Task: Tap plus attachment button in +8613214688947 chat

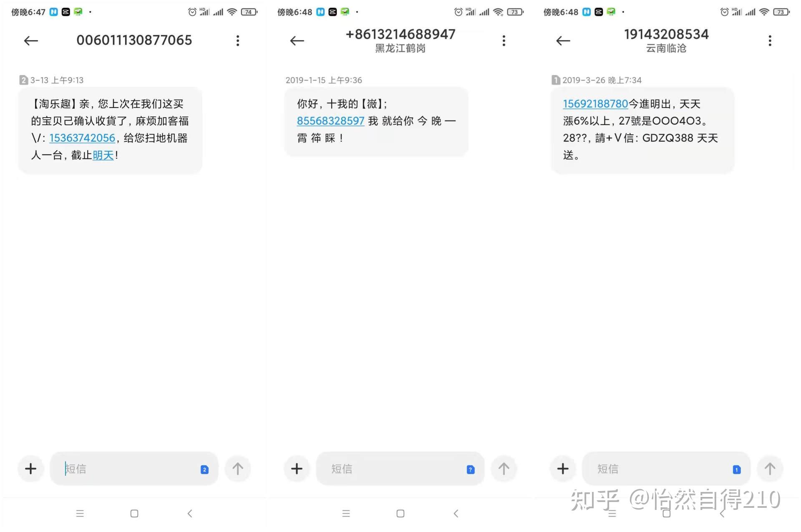Action: [x=297, y=469]
